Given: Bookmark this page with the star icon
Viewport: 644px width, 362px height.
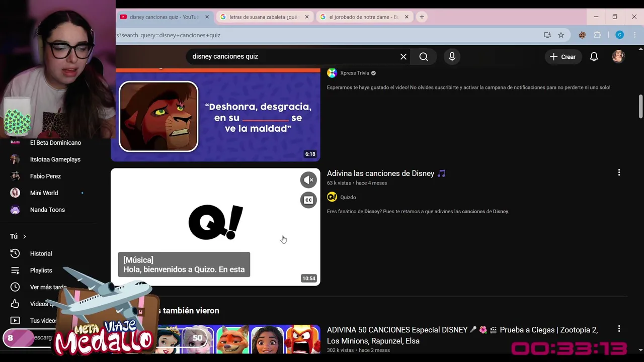Looking at the screenshot, I should [561, 35].
